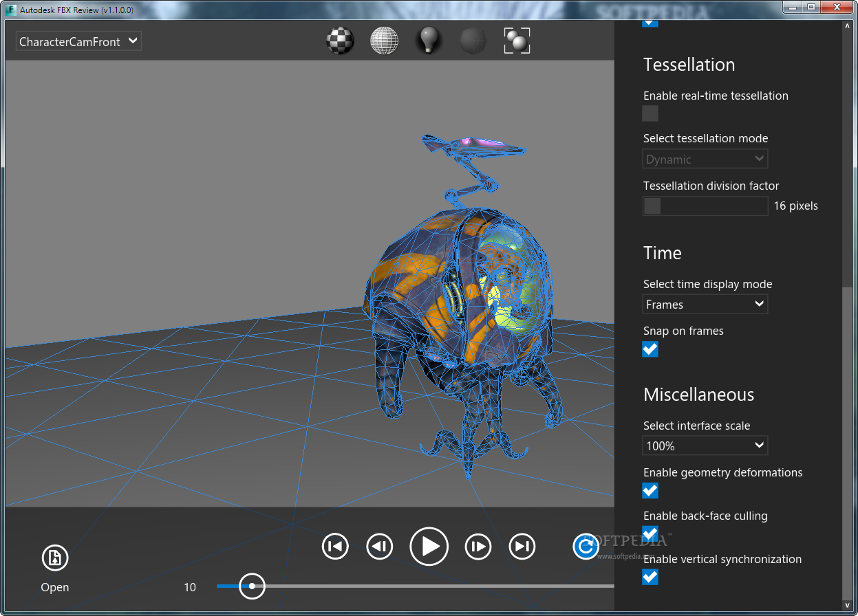Click the tessellation division factor slider
The image size is (858, 616).
coord(705,206)
